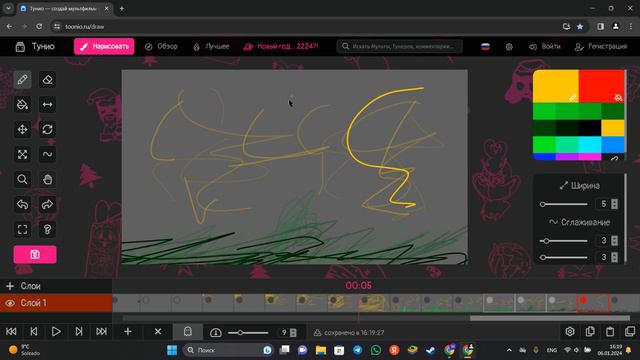Pick the large red fill color swatch
640x360 pixels.
pyautogui.click(x=602, y=86)
